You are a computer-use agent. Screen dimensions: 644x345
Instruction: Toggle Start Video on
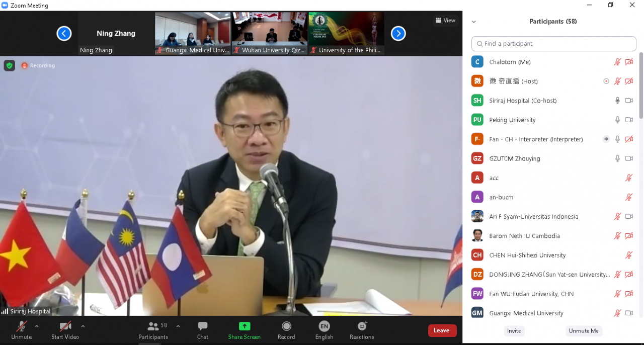[65, 327]
